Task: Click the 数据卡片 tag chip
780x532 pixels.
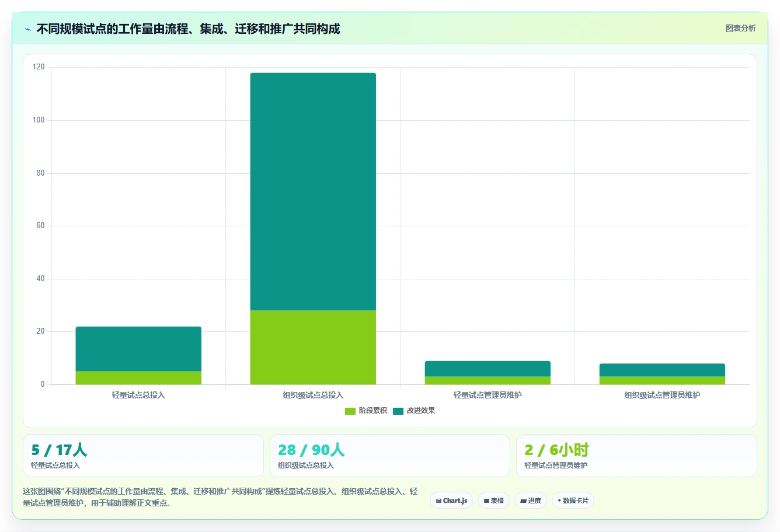Action: [x=573, y=501]
